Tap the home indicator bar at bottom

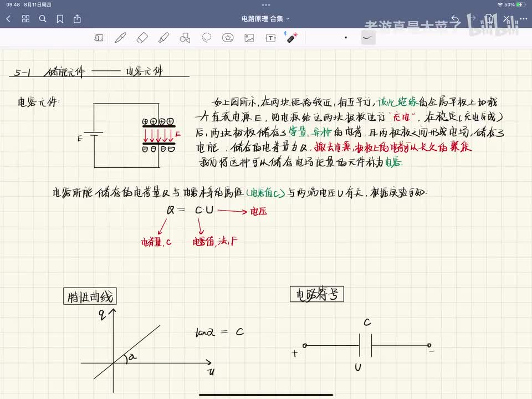click(x=266, y=395)
